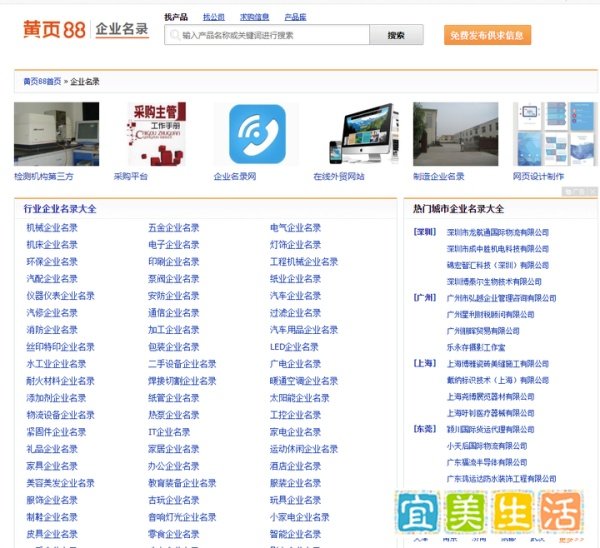Open the 灯饰企业名录 category link

pos(295,245)
